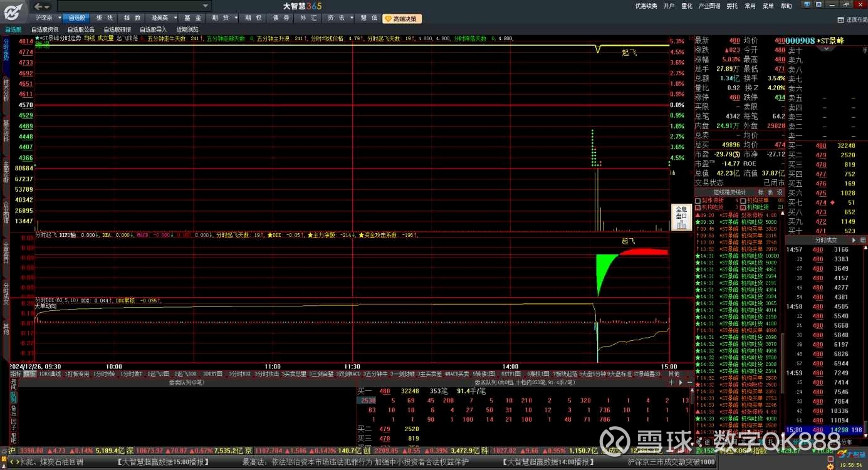
Task: Open the stock search box dropdown arrow
Action: click(x=206, y=6)
